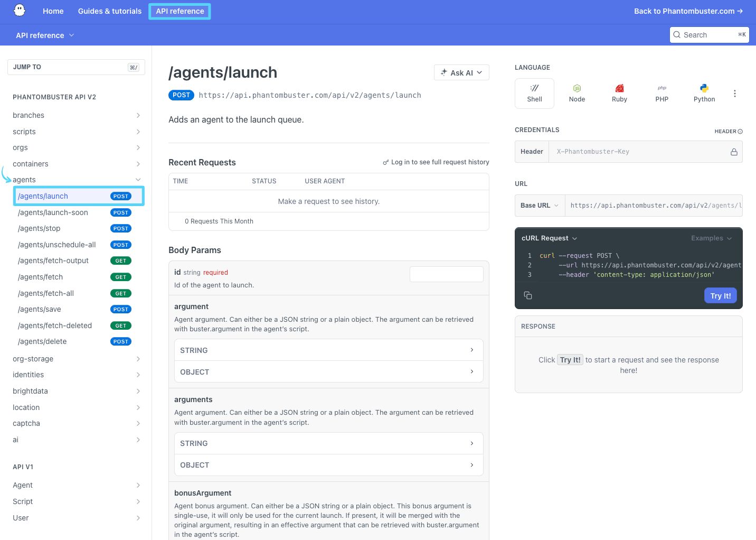
Task: Open the API reference version dropdown
Action: click(45, 35)
